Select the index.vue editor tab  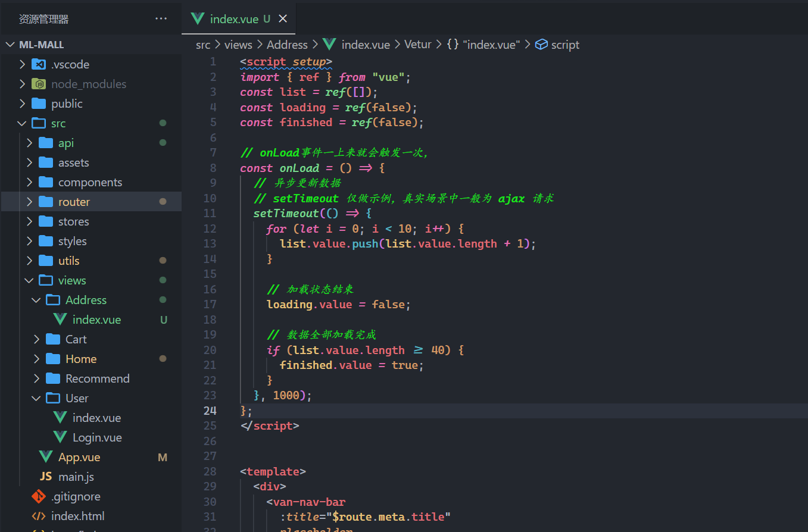[x=238, y=19]
